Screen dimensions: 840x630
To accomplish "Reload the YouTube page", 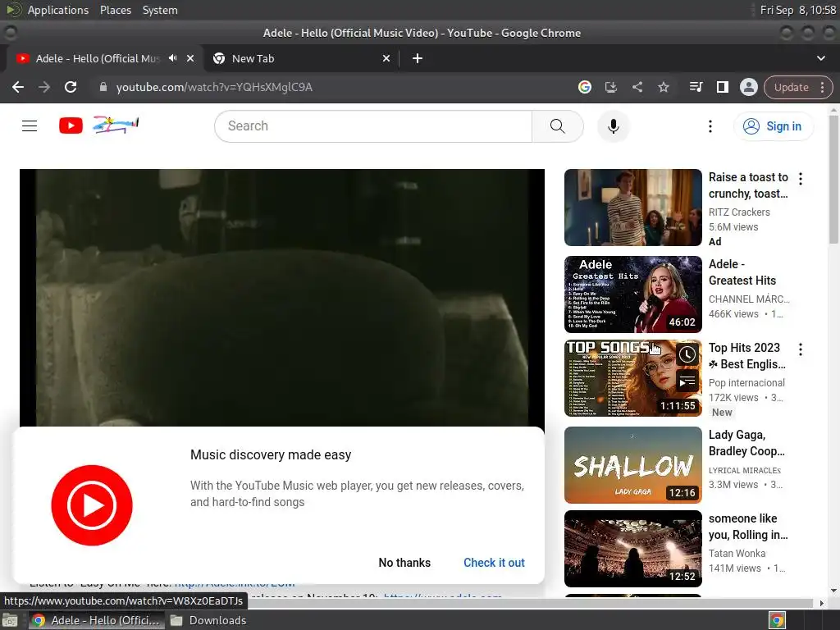I will pos(71,87).
